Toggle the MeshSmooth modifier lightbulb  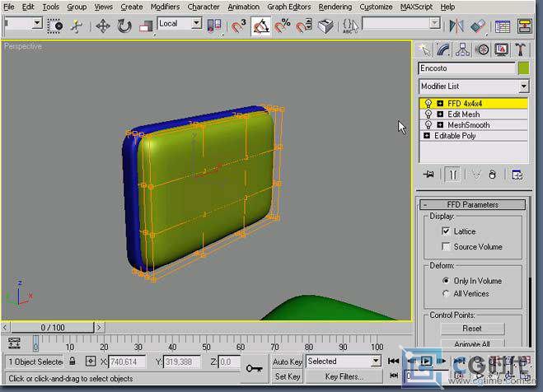[428, 125]
